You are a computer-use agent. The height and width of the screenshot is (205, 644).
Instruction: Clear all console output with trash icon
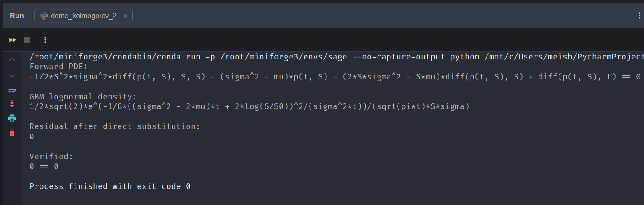point(12,132)
